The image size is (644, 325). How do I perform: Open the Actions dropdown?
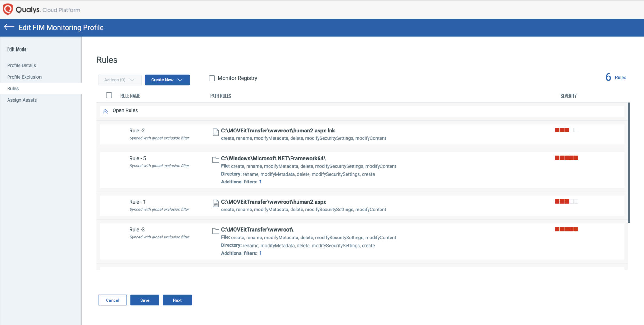click(x=119, y=80)
